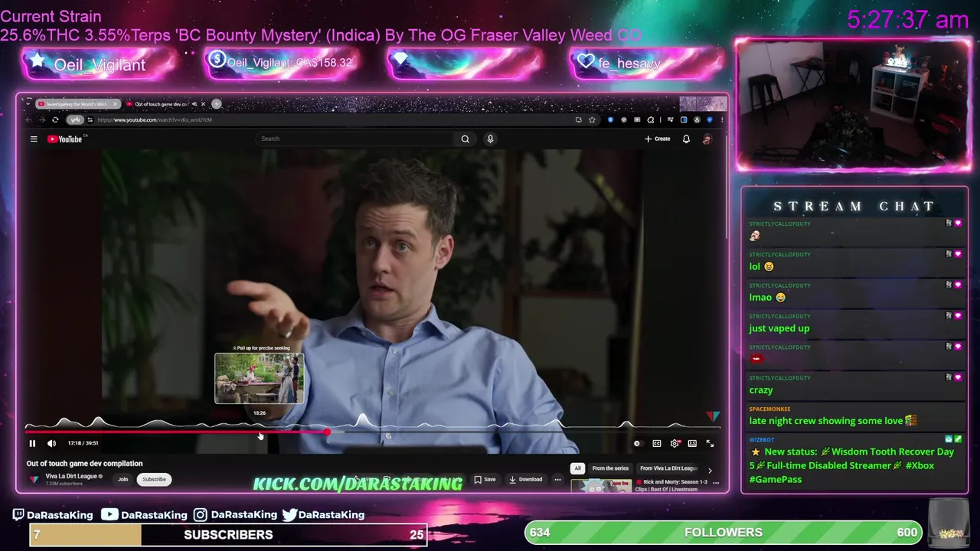Open Viva La Dirt League channel avatar
Viewport: 980px width, 551px height.
pyautogui.click(x=34, y=479)
